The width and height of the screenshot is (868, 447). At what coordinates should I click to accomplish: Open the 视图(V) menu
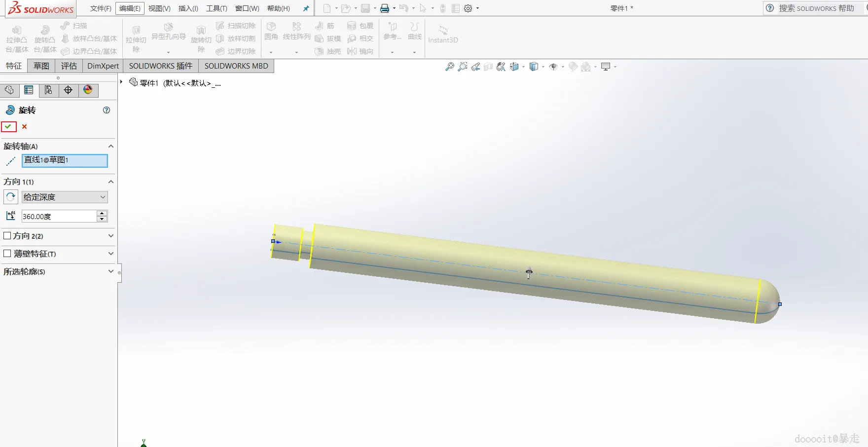click(159, 8)
